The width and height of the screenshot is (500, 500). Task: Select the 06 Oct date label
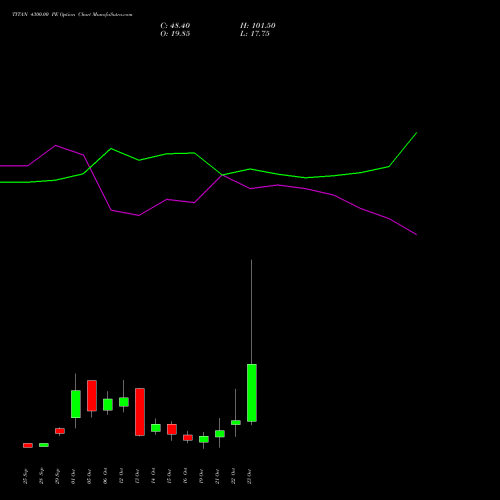click(x=105, y=476)
